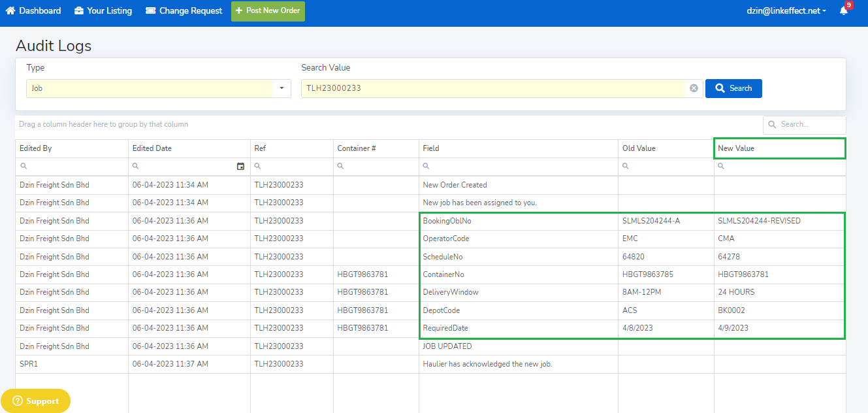The image size is (868, 413).
Task: Open the Change Request menu item
Action: pos(190,11)
